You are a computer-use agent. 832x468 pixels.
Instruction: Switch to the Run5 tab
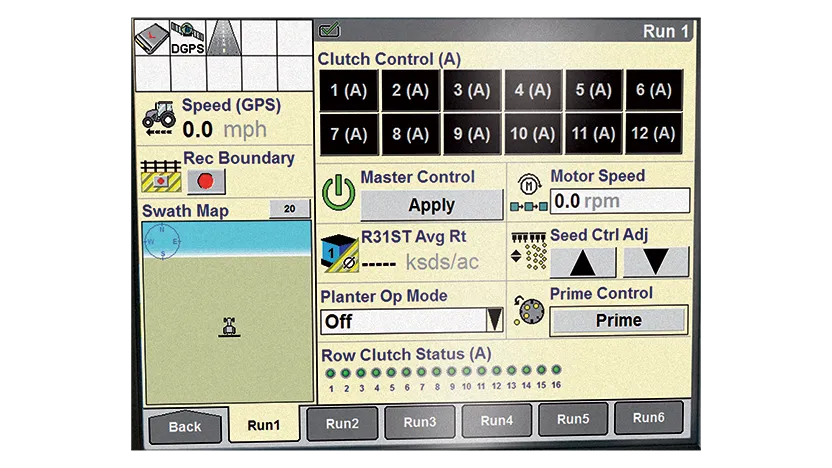click(x=573, y=419)
